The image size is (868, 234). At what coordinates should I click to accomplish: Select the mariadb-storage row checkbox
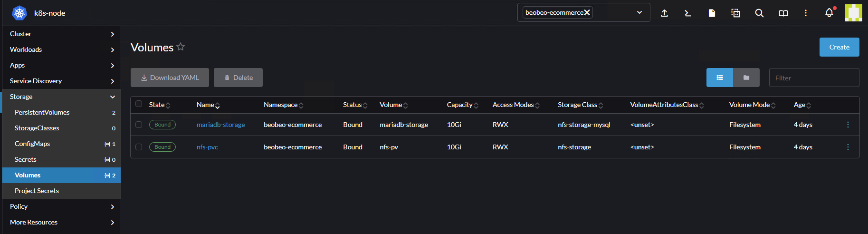coord(139,125)
